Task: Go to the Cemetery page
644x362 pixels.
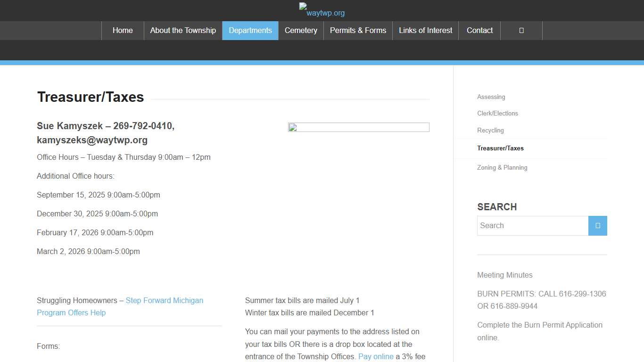Action: pyautogui.click(x=301, y=31)
